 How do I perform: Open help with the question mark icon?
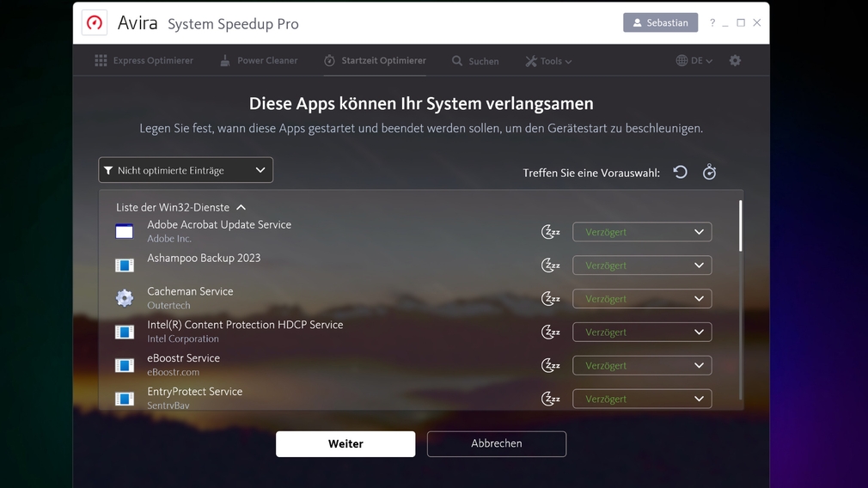712,22
